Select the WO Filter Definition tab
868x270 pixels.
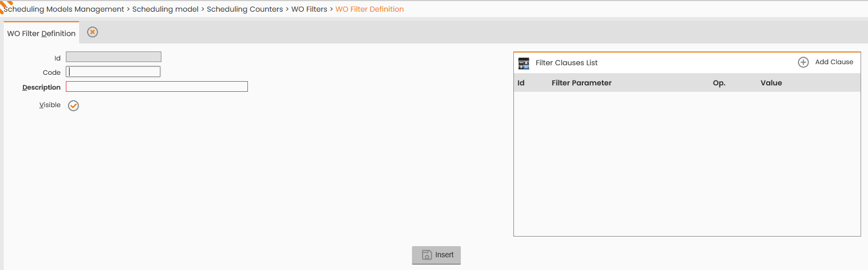tap(41, 33)
